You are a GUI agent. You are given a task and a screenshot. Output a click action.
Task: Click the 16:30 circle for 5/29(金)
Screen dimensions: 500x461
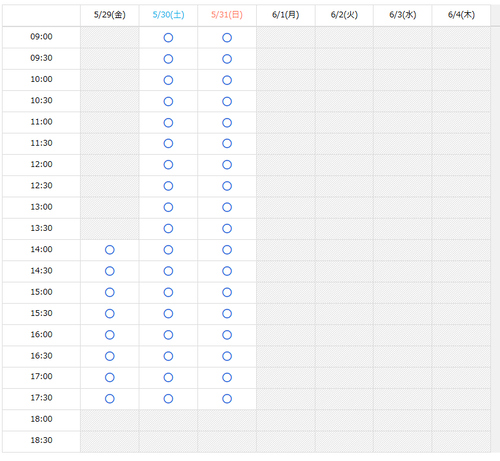click(x=110, y=356)
